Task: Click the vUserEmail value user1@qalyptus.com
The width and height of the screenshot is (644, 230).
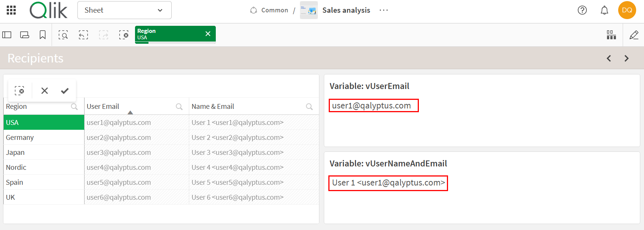Action: [371, 106]
